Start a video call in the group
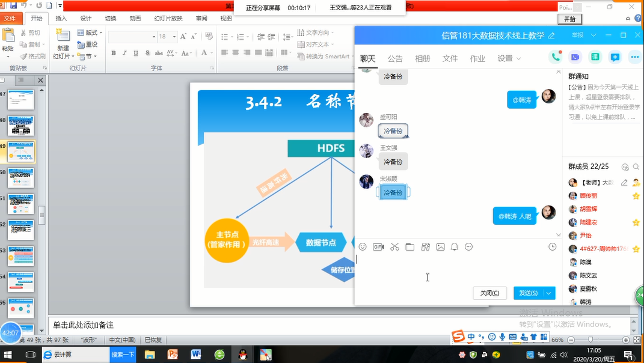Viewport: 644px width, 363px height. [575, 57]
